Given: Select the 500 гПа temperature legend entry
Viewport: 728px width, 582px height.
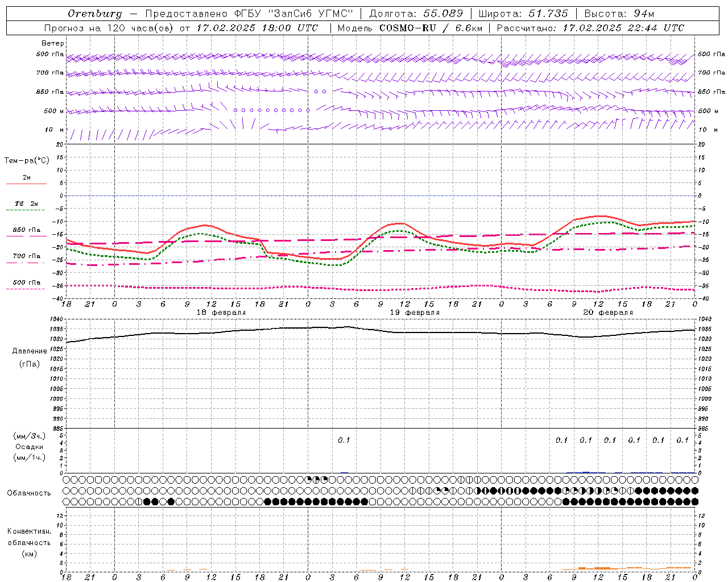Looking at the screenshot, I should [27, 282].
